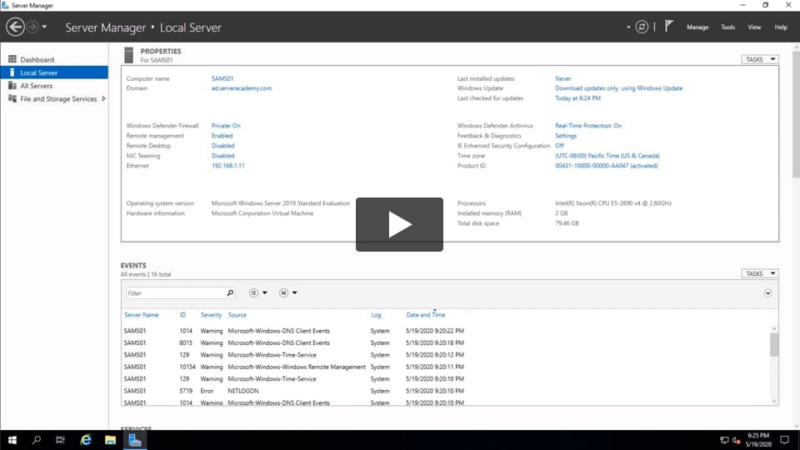Select Dashboard in the left sidebar
This screenshot has width=800, height=450.
click(37, 60)
